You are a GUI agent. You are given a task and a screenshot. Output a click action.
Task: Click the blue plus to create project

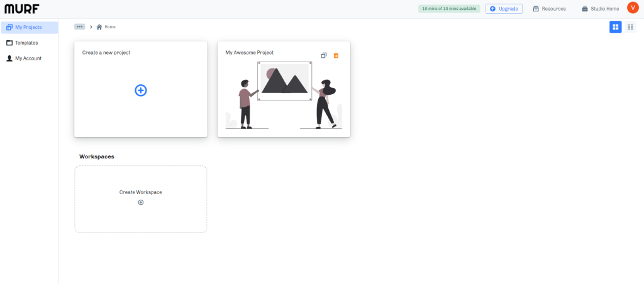141,90
